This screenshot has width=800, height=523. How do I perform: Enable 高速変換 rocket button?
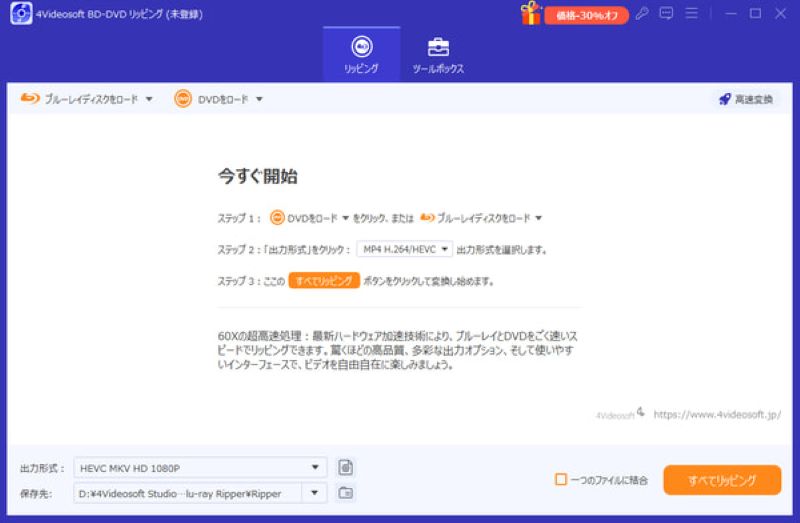click(746, 99)
